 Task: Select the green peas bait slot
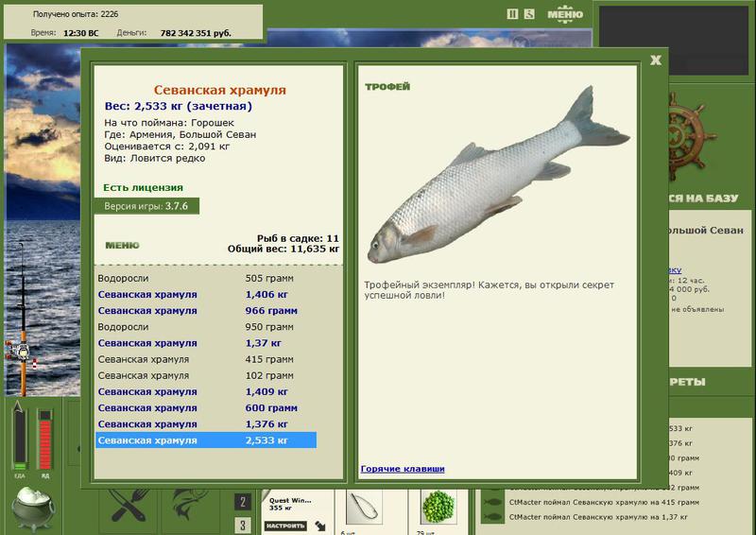pos(438,507)
